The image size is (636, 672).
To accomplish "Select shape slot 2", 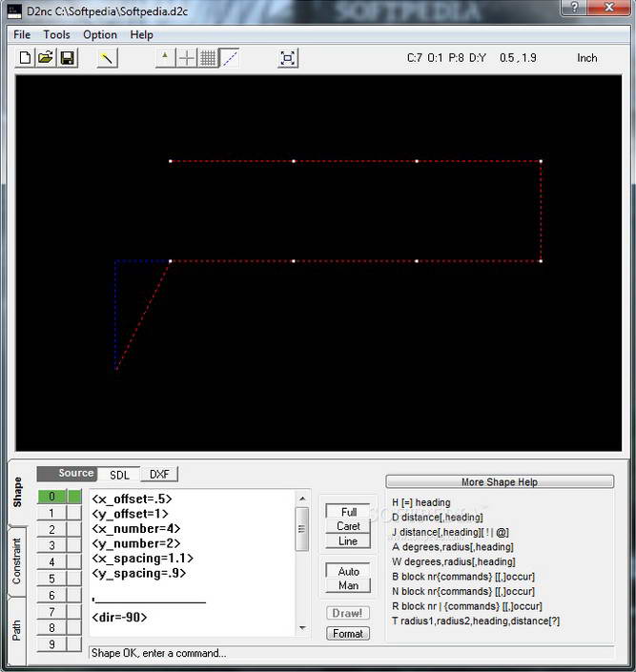I will [x=51, y=529].
